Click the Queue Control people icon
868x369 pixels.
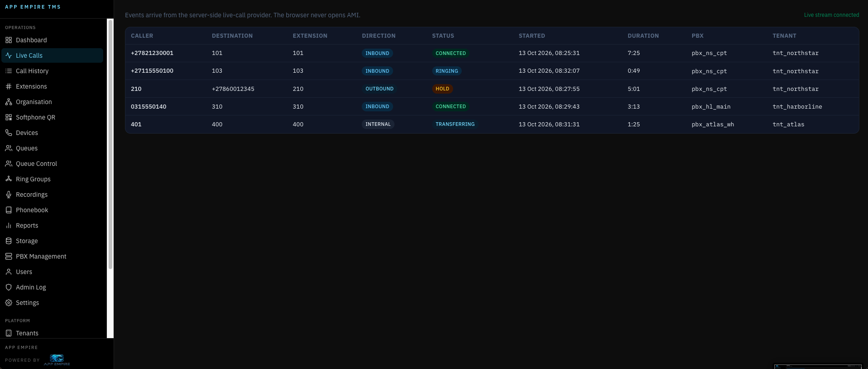9,164
